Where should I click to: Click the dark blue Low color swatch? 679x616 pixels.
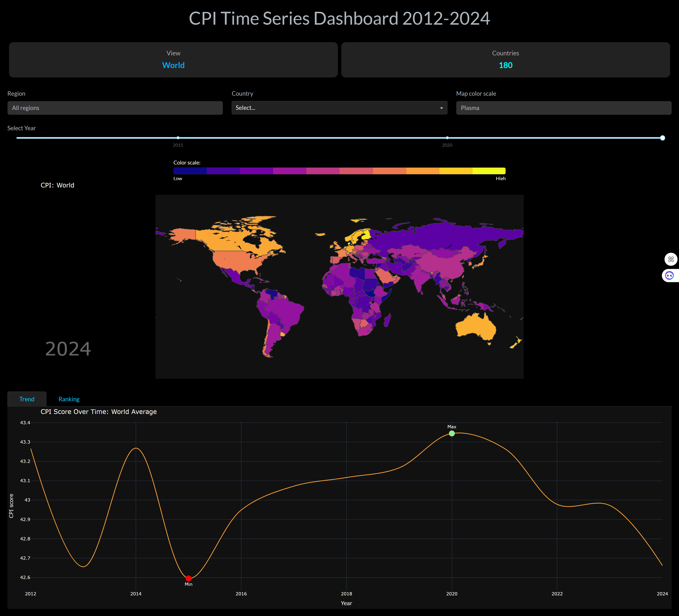(190, 171)
